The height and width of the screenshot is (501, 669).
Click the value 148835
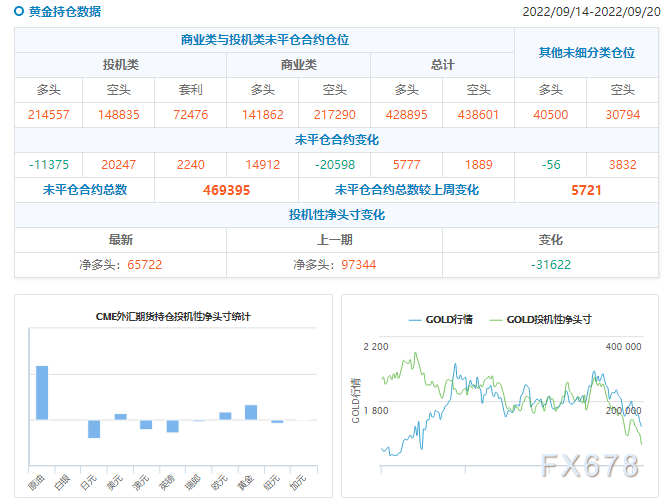pyautogui.click(x=119, y=115)
